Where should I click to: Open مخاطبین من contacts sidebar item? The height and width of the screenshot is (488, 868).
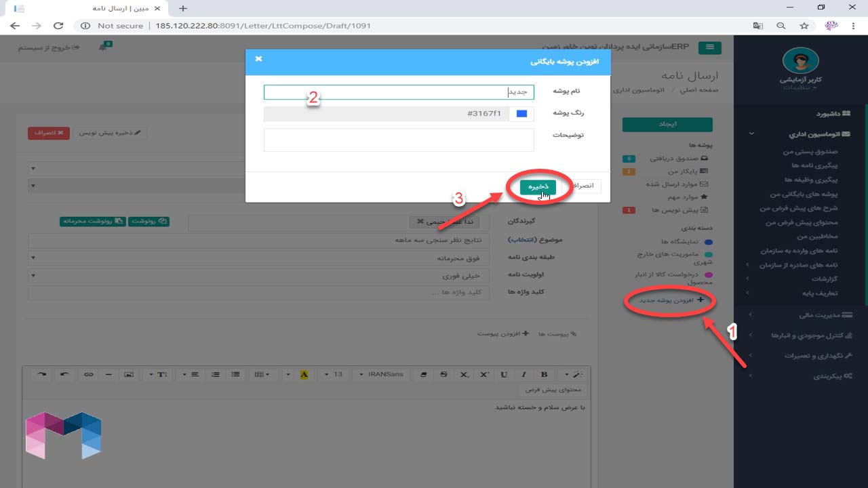pos(818,237)
